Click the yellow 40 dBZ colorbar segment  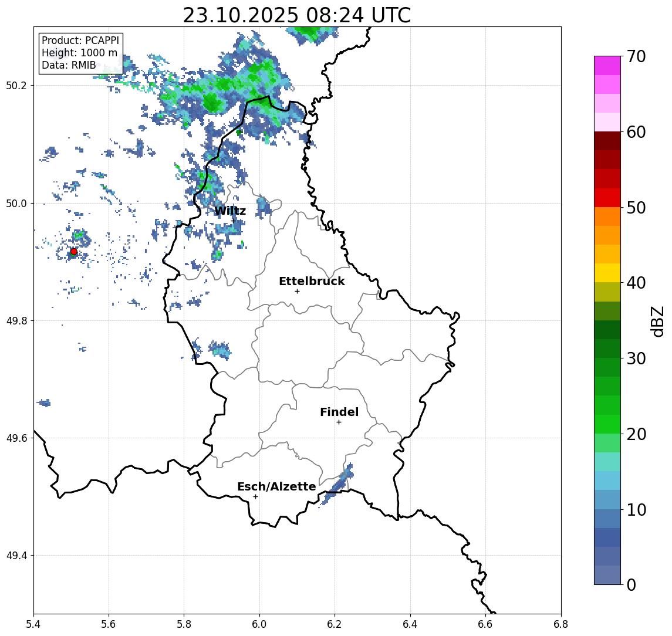tap(607, 273)
